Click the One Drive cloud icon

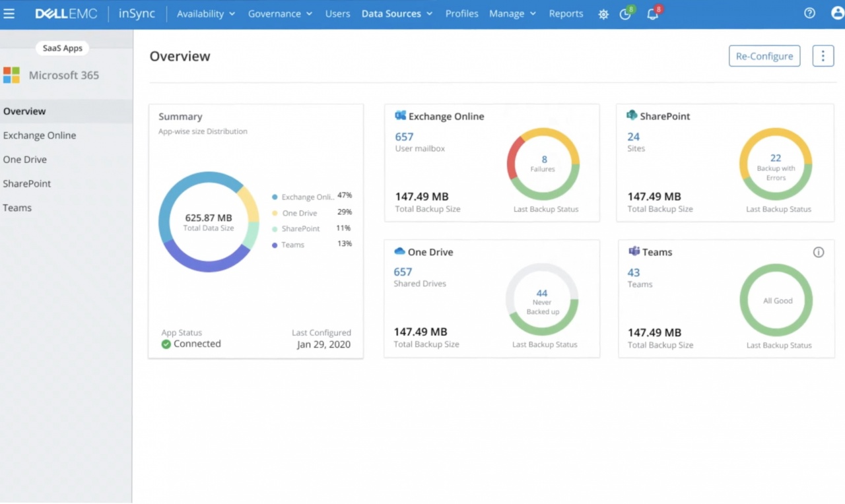(x=399, y=251)
